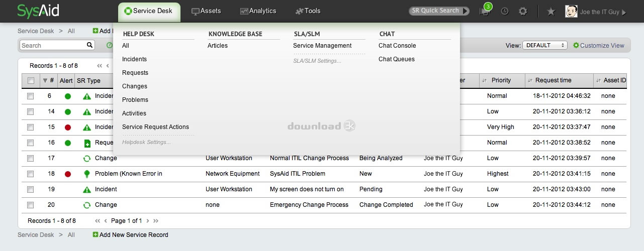Open the Analytics menu

pos(258,11)
